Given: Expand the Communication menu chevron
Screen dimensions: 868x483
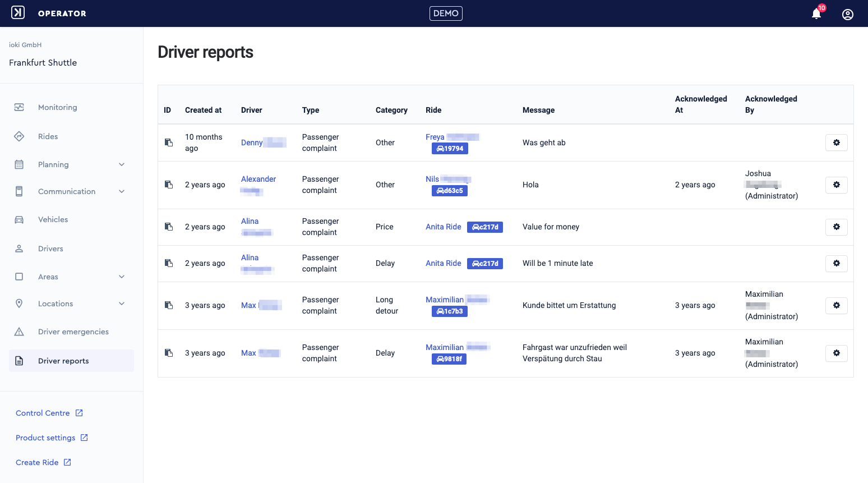Looking at the screenshot, I should (x=122, y=191).
